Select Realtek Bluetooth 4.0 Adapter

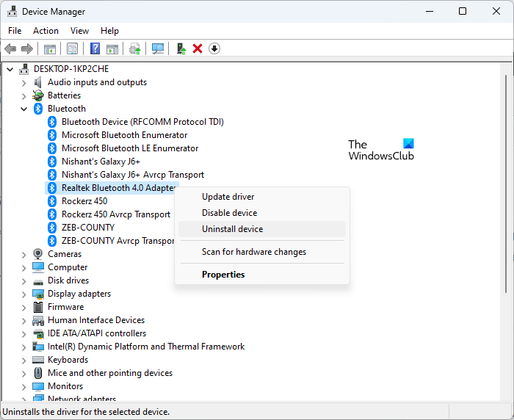pos(119,188)
